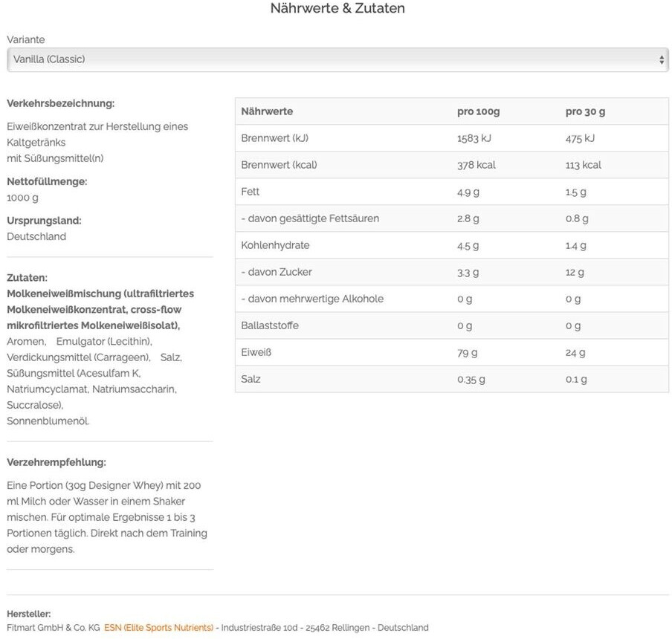Click the Verkehrsbezeichnung section heading
This screenshot has height=639, width=672.
click(x=60, y=103)
